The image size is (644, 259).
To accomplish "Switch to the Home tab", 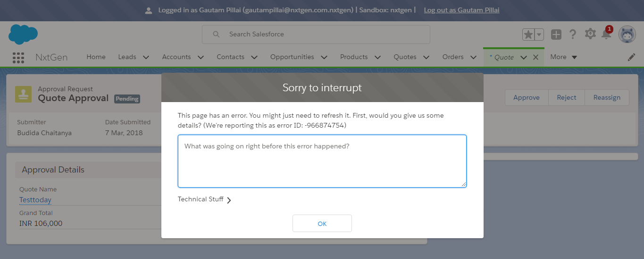I will [x=96, y=57].
